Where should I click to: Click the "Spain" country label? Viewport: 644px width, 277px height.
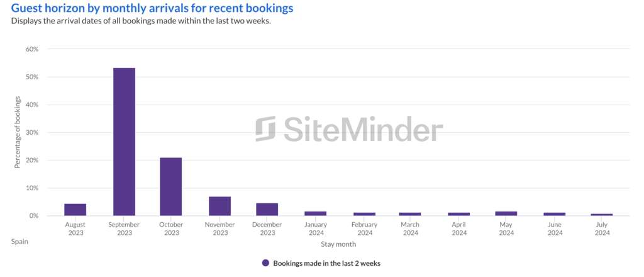coord(19,240)
